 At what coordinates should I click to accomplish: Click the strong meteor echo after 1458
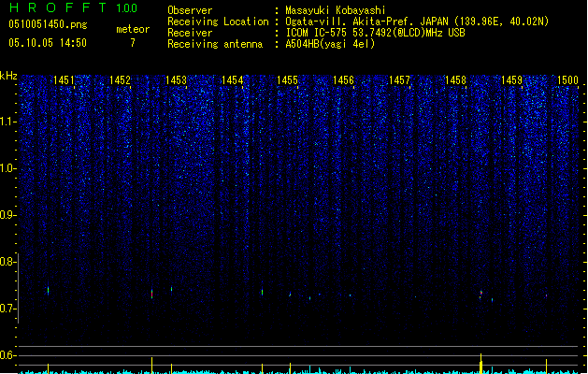[x=480, y=295]
